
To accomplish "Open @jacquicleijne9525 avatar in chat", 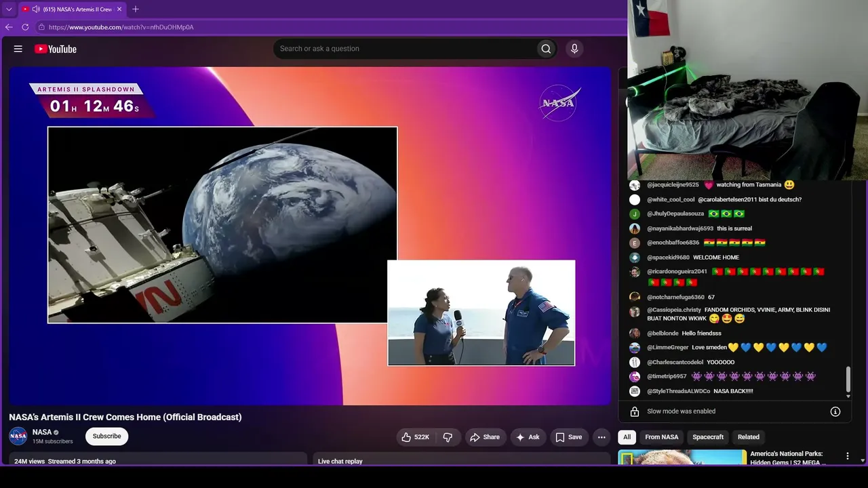I will tap(635, 185).
